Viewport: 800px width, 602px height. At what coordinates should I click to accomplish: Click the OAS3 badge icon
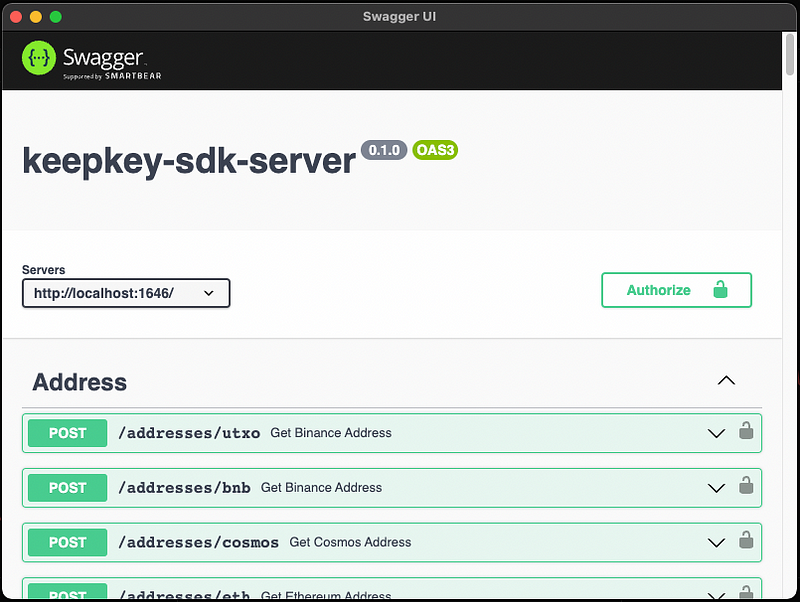click(x=435, y=149)
